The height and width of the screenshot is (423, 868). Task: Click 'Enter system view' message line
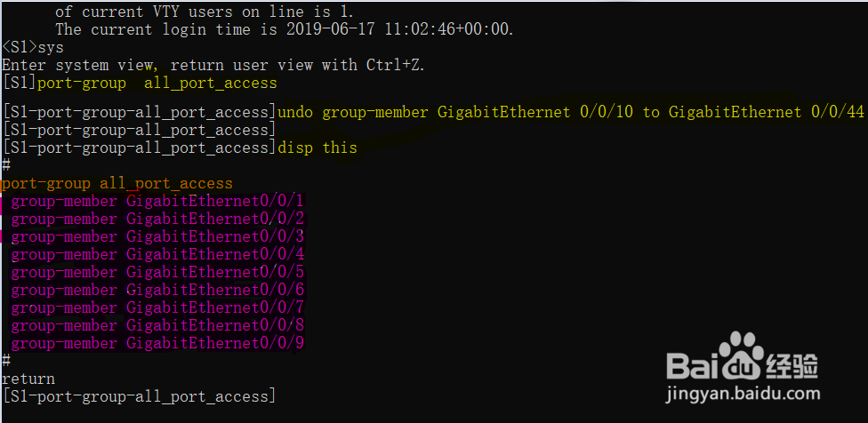pos(213,65)
